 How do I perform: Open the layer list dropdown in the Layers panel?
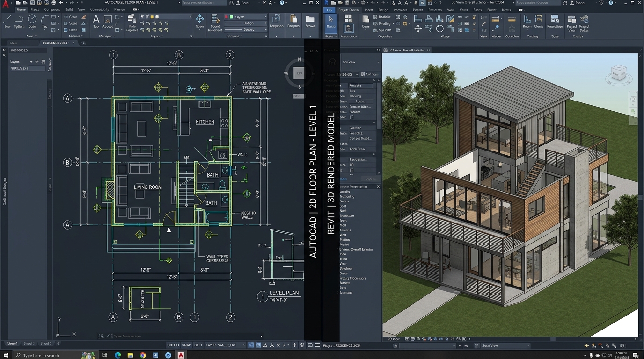point(165,17)
